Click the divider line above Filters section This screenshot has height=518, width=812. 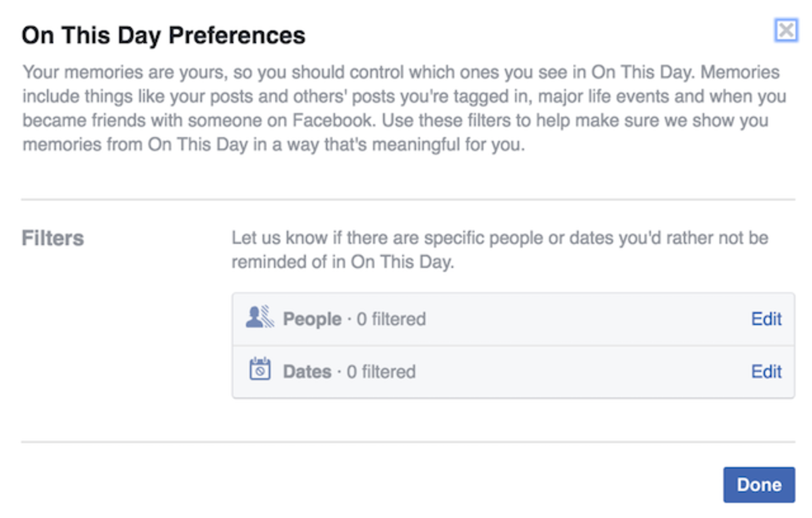click(x=408, y=200)
